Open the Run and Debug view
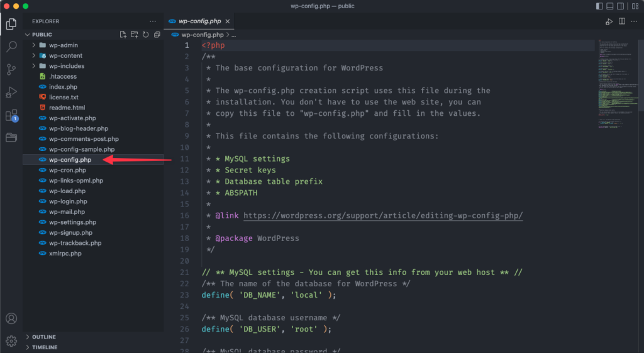 (x=11, y=92)
